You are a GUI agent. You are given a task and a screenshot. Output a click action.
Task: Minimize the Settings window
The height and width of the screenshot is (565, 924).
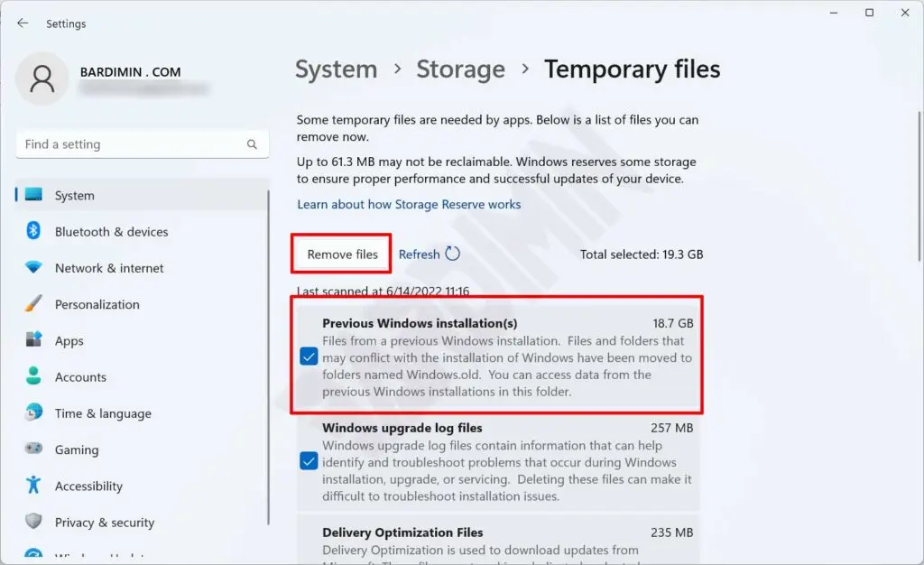point(833,13)
